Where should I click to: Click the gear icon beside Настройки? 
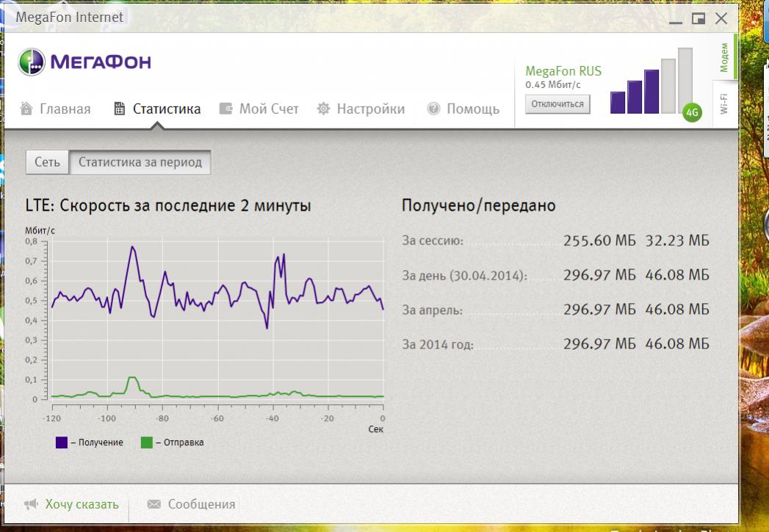(323, 109)
